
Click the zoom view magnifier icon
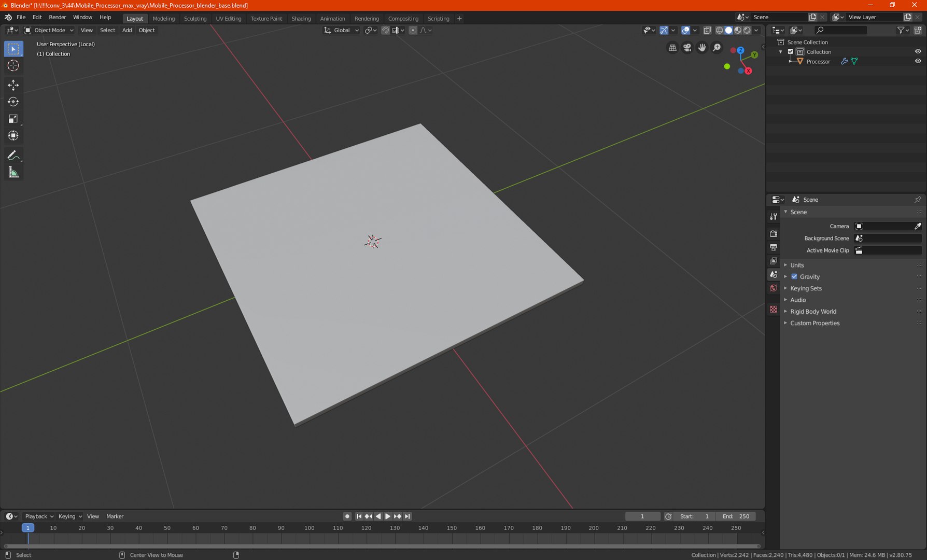point(717,48)
